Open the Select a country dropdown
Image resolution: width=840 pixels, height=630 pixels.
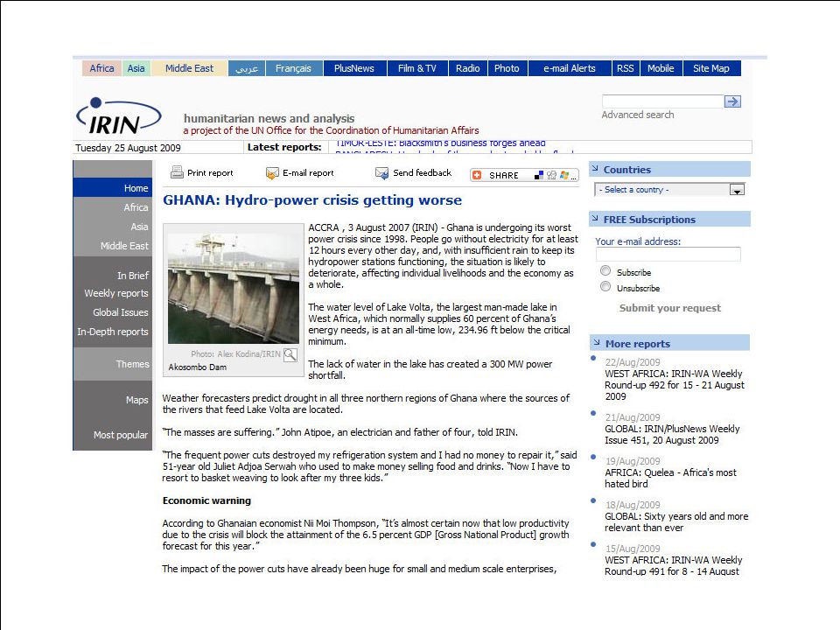pos(669,190)
